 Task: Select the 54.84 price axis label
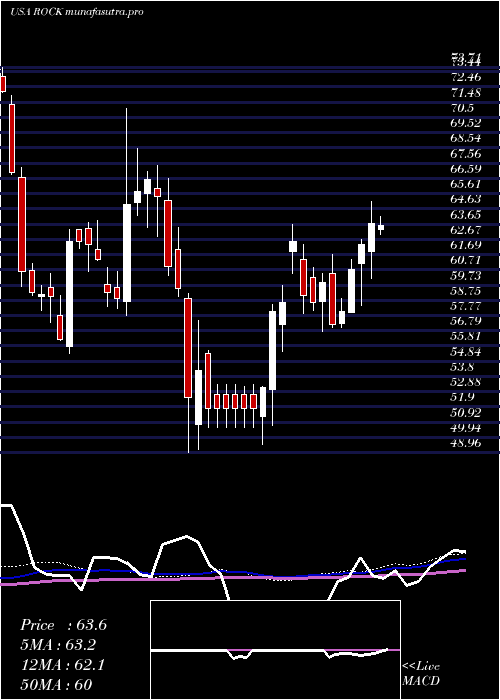pyautogui.click(x=466, y=352)
